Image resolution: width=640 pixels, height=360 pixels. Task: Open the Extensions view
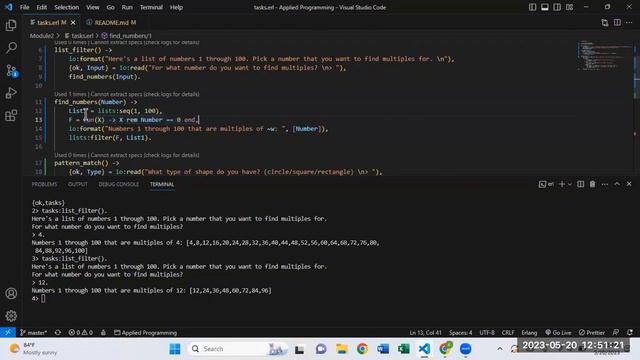point(11,116)
